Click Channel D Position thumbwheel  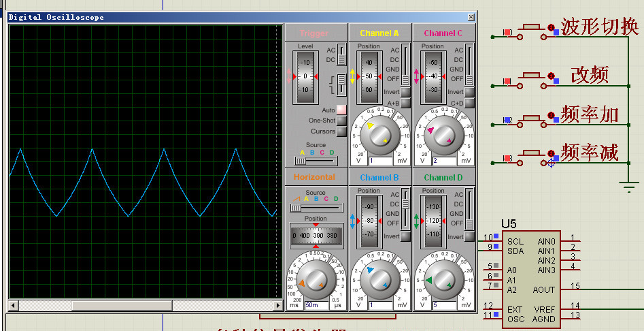point(433,221)
